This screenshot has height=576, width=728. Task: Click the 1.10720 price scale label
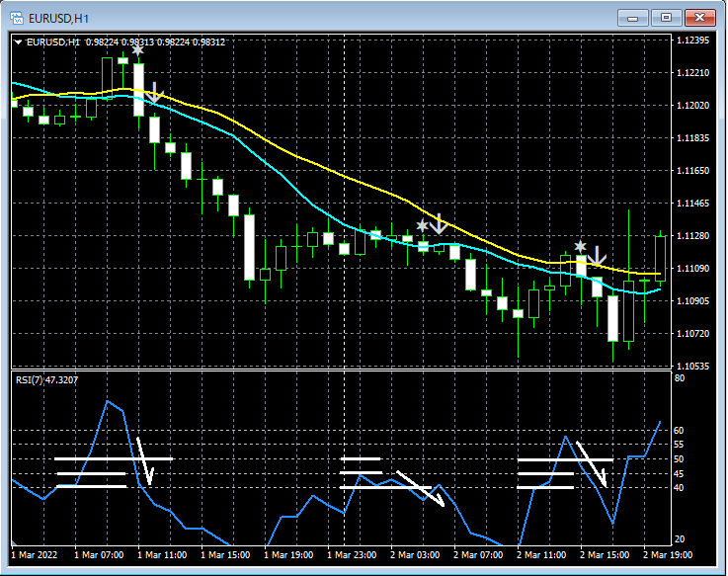[x=693, y=334]
